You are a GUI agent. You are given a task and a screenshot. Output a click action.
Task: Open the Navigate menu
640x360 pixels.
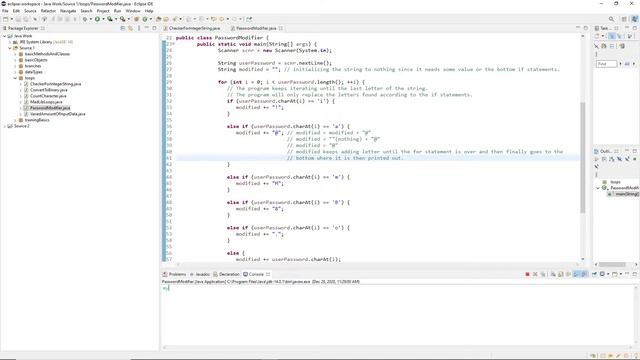click(x=68, y=11)
